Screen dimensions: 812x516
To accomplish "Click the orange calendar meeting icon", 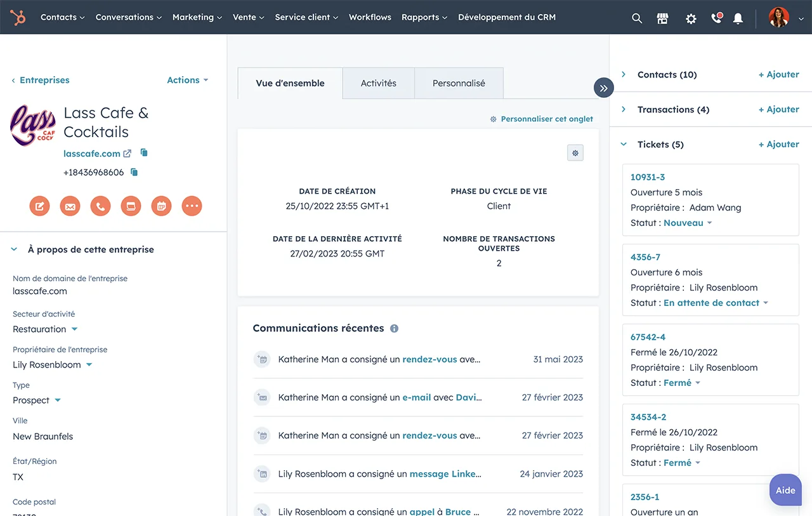I will click(x=161, y=206).
